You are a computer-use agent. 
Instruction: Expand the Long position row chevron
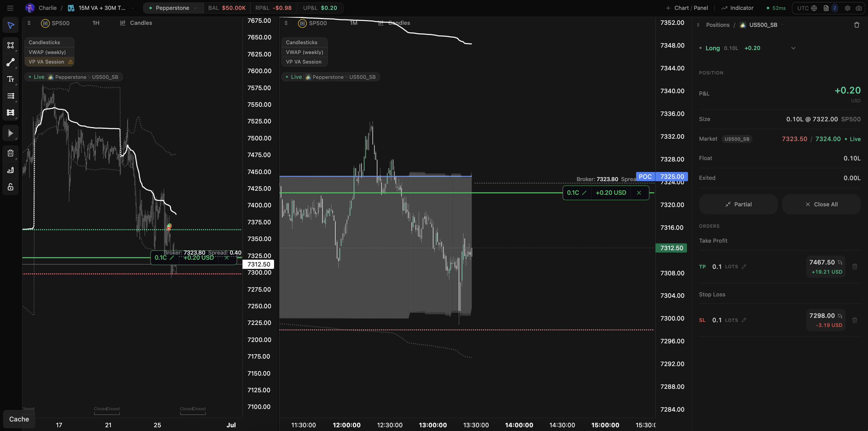point(793,48)
